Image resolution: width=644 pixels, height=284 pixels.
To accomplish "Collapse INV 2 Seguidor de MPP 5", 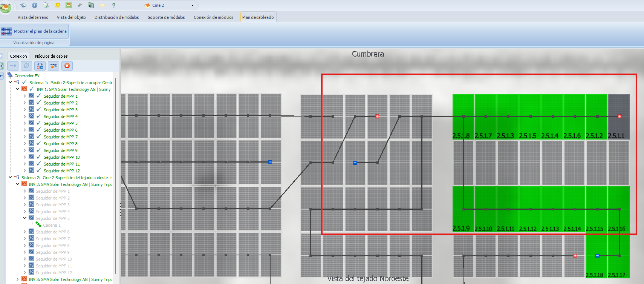I will [24, 218].
